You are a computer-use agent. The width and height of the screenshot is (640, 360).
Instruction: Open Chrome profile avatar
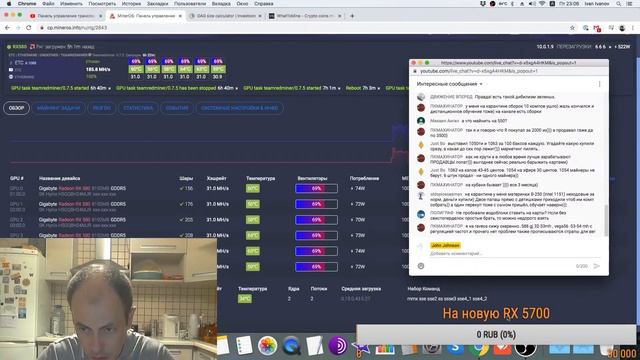(x=622, y=28)
